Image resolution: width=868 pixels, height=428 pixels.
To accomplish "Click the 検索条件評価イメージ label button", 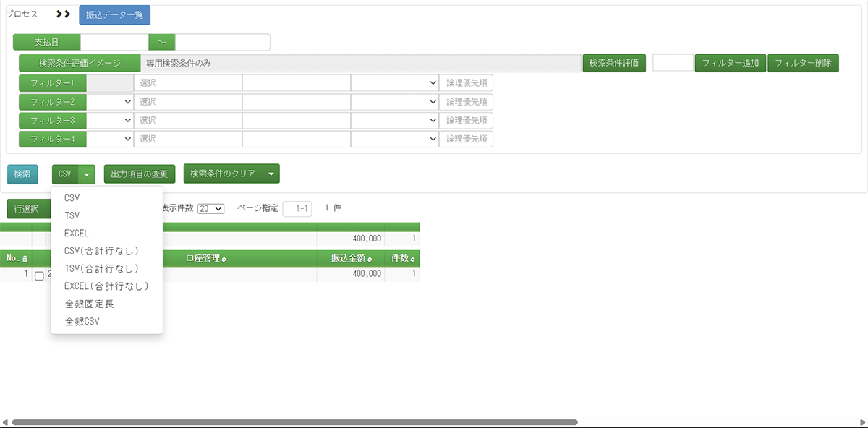I will click(80, 64).
